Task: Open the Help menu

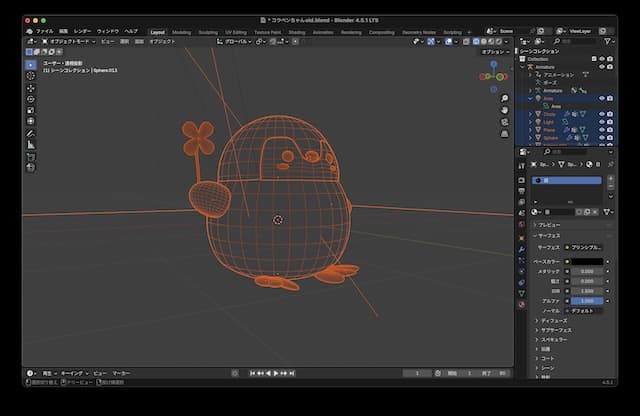Action: pos(131,31)
